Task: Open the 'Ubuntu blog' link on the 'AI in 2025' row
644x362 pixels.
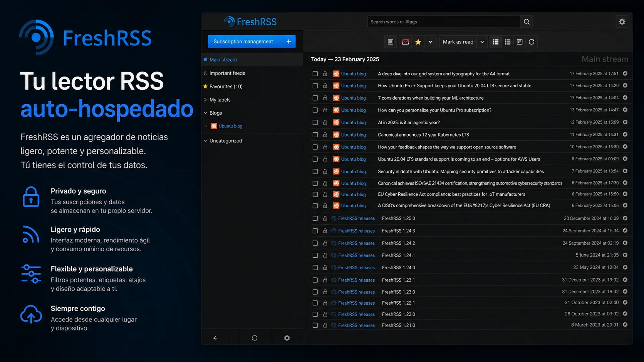Action: (353, 122)
